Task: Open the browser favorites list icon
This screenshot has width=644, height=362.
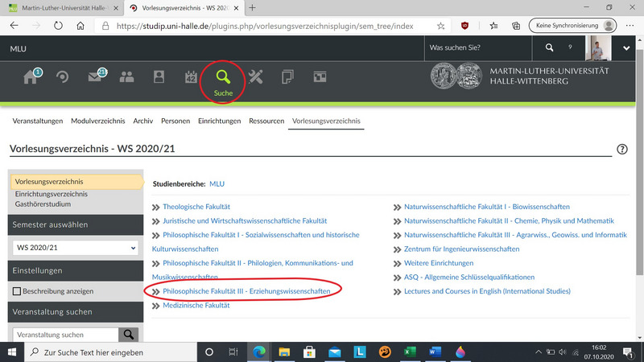Action: click(493, 26)
